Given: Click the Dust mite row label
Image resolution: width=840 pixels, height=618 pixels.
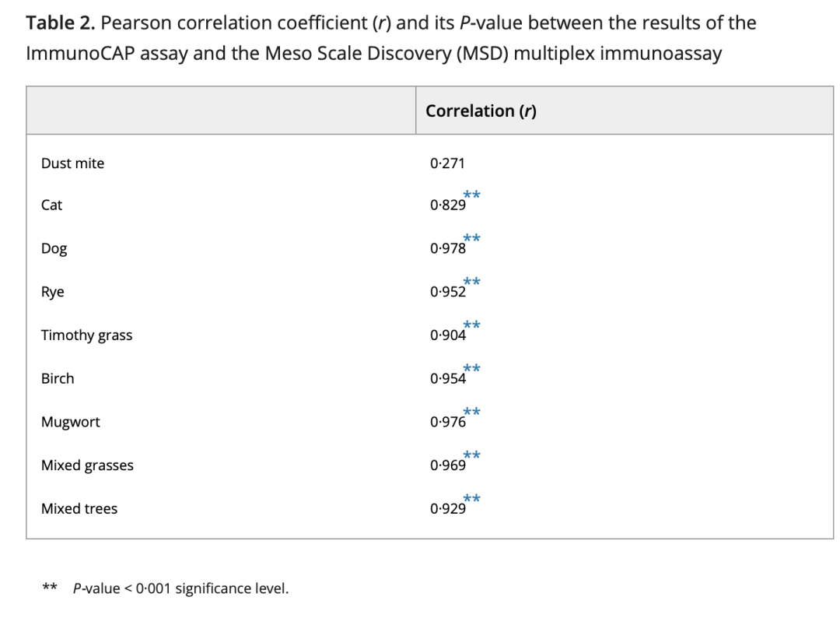Looking at the screenshot, I should [72, 163].
